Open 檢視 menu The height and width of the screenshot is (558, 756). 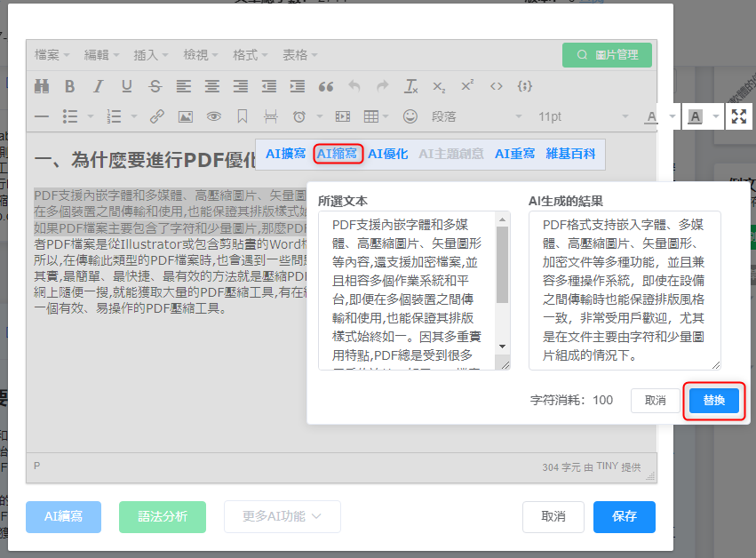coord(201,55)
